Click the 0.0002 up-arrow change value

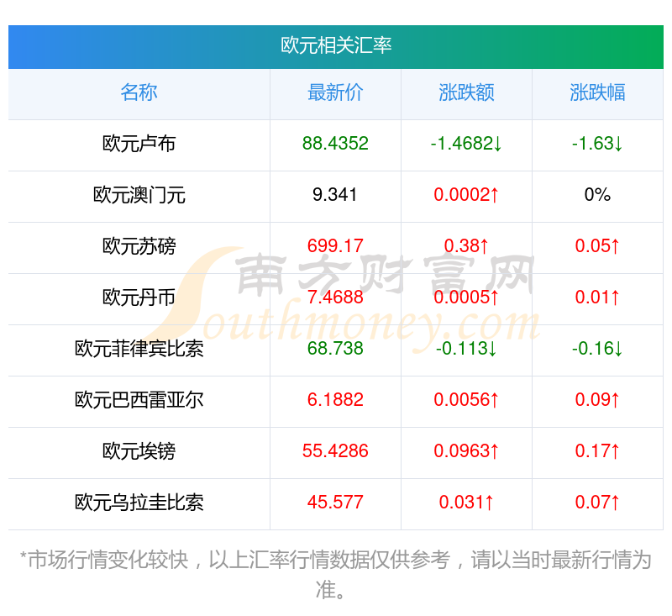(x=466, y=195)
